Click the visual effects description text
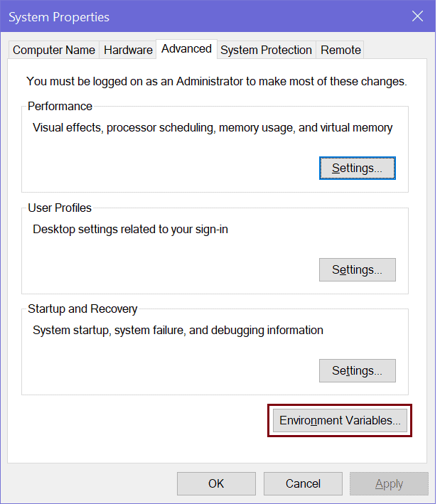 coord(213,128)
